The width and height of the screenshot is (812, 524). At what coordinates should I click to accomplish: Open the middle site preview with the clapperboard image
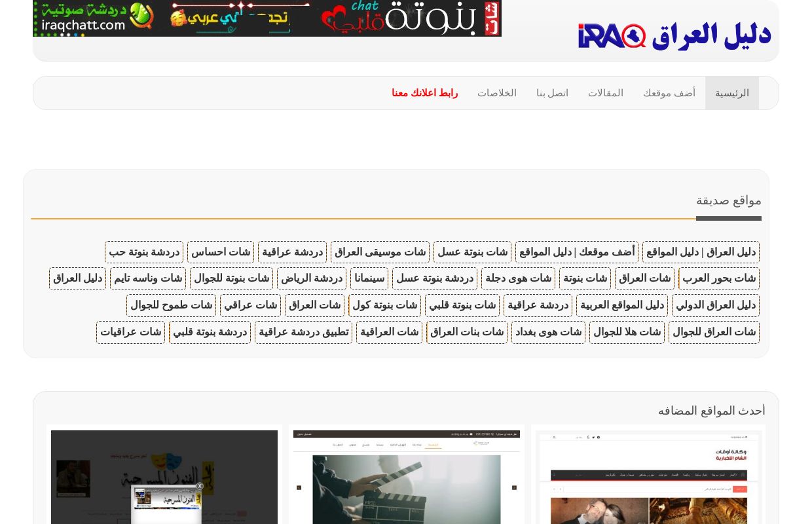pos(407,477)
